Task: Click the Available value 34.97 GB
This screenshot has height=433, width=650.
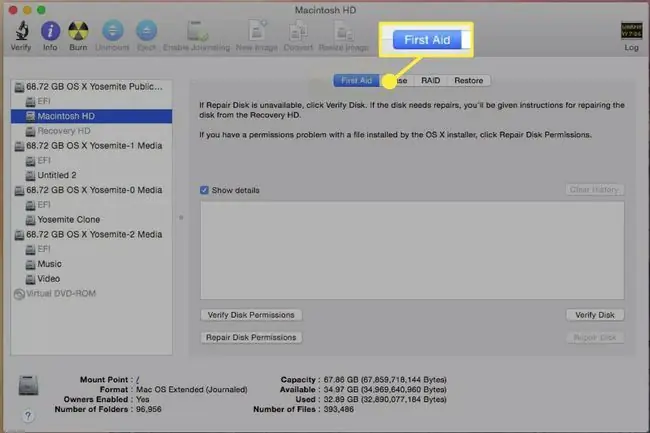Action: (385, 389)
